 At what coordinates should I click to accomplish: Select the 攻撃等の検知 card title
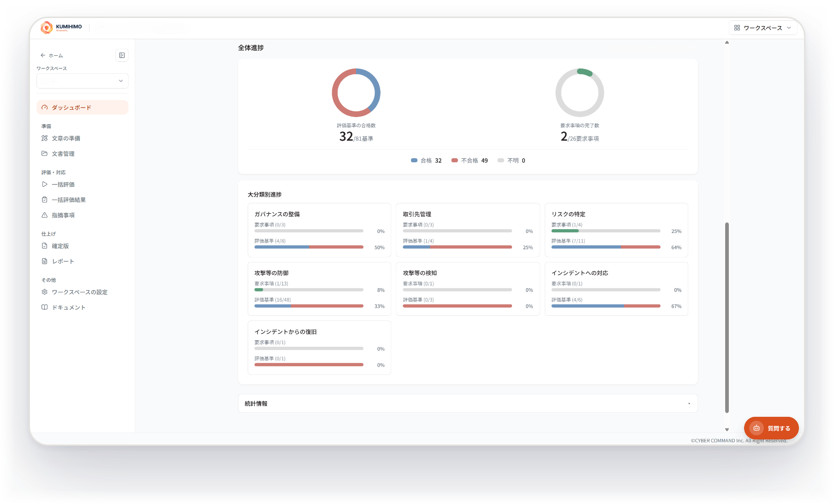420,273
